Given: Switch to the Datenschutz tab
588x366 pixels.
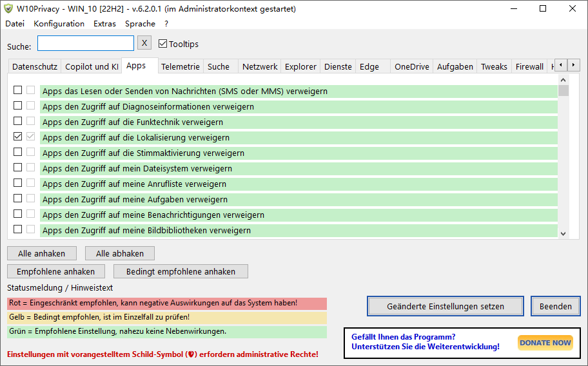Looking at the screenshot, I should pos(35,66).
